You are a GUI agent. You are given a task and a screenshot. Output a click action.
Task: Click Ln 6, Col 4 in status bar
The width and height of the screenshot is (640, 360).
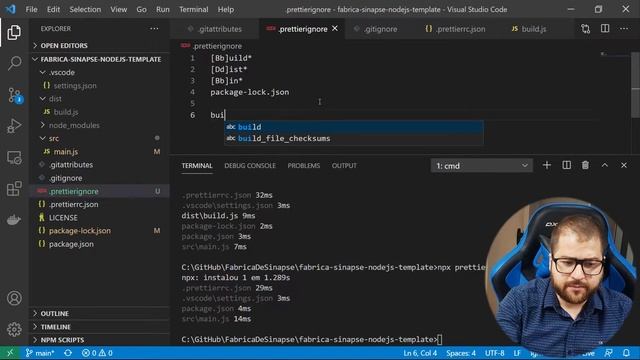(420, 353)
